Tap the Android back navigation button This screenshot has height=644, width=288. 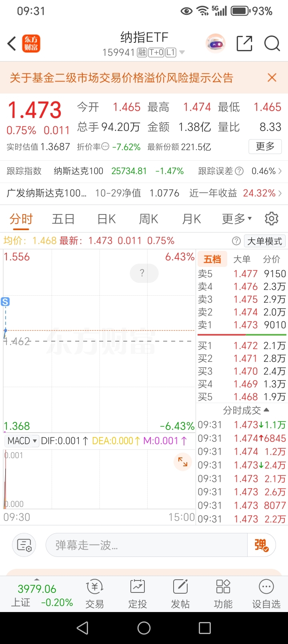pos(82,628)
